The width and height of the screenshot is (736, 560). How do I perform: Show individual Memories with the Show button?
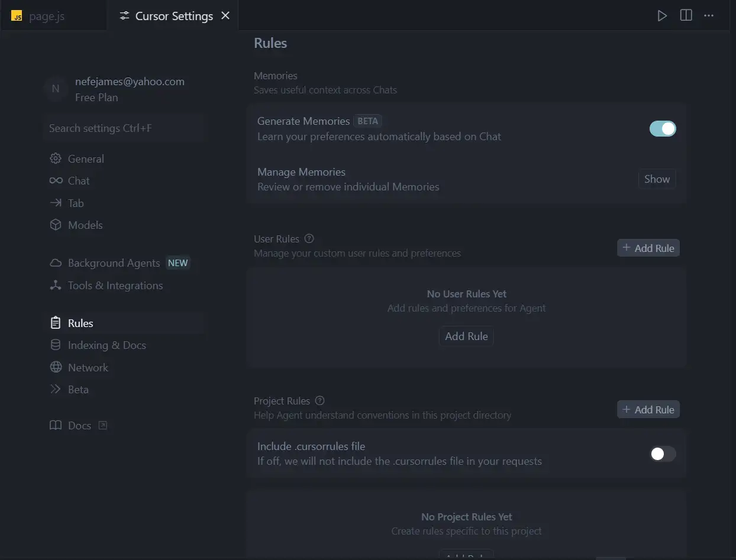click(x=657, y=179)
